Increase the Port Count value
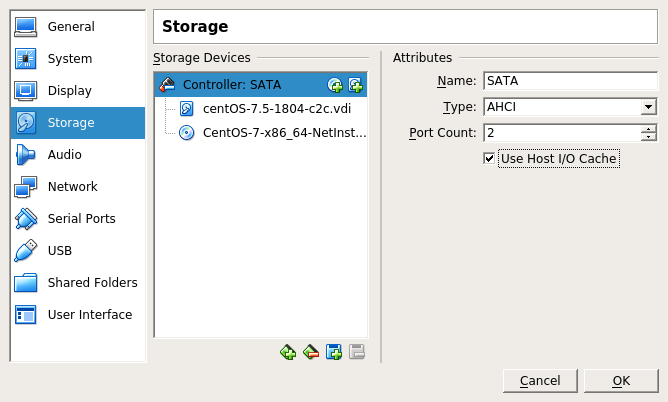This screenshot has height=402, width=668. coord(649,129)
